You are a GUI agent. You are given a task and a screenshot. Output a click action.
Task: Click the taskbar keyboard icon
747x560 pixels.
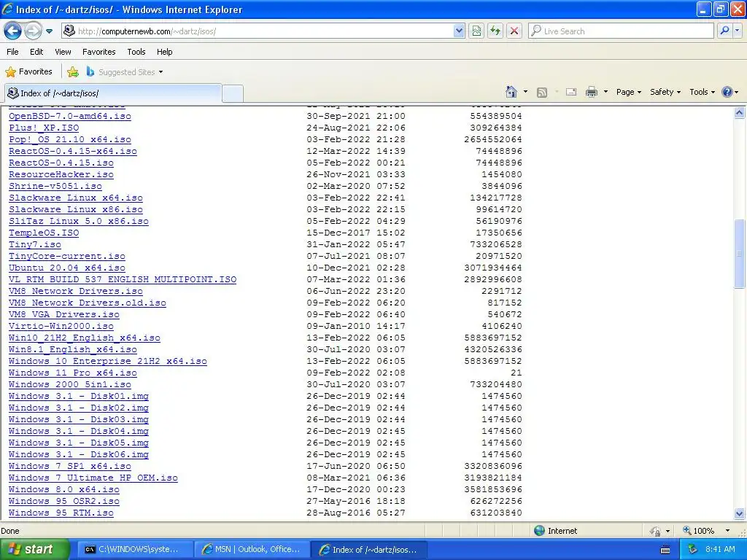(x=665, y=550)
